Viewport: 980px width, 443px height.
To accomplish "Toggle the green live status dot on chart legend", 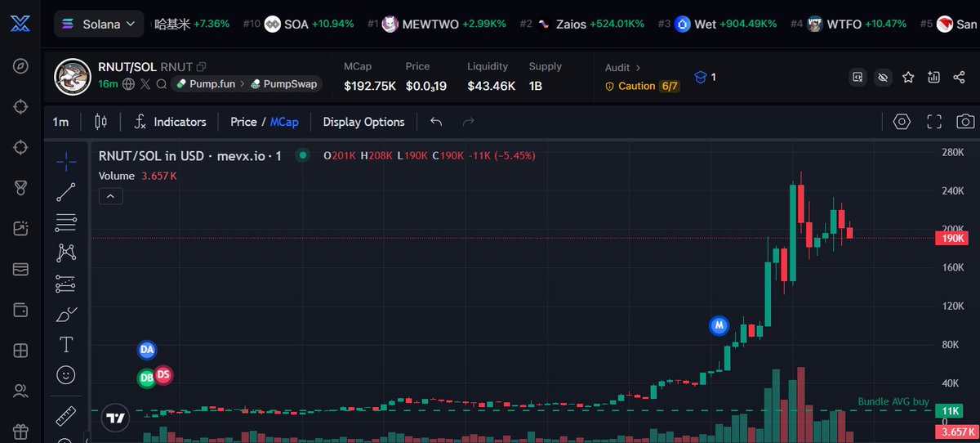I will (x=303, y=155).
